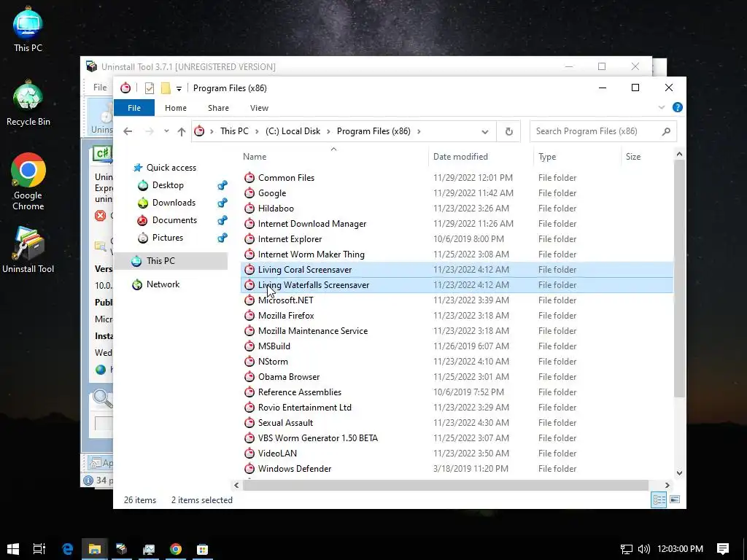Open the Recycle Bin desktop icon
Image resolution: width=747 pixels, height=560 pixels.
[x=28, y=104]
